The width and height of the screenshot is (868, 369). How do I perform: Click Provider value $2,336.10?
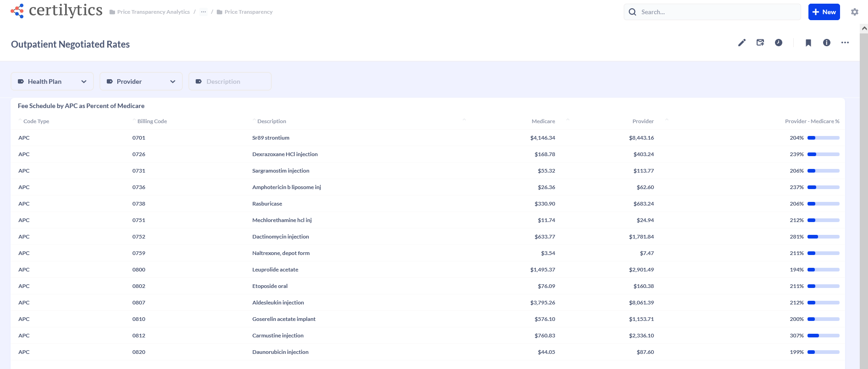click(x=642, y=336)
